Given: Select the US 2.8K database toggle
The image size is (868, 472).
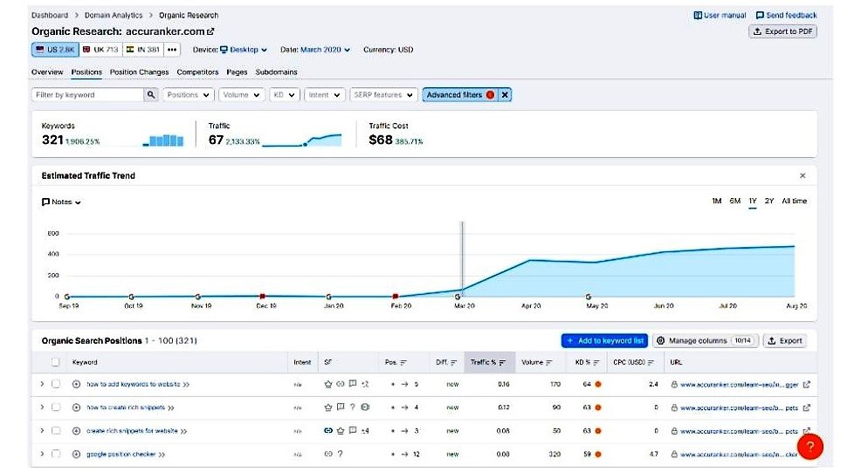Looking at the screenshot, I should pyautogui.click(x=55, y=49).
